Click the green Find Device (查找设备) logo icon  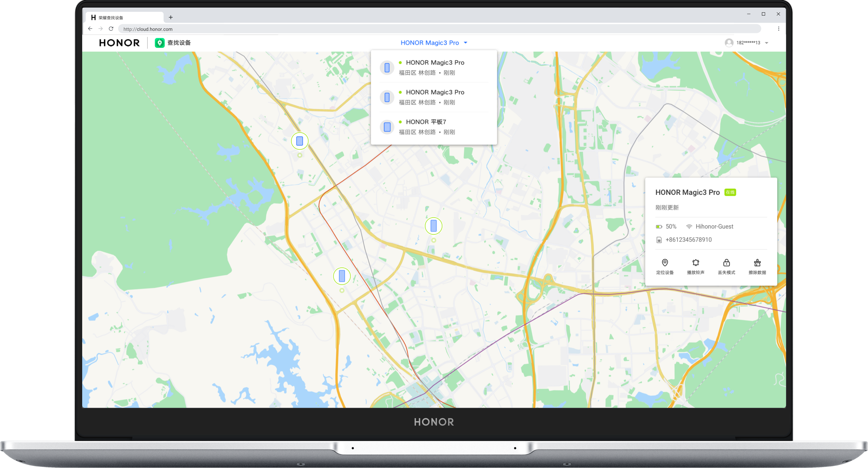click(x=159, y=43)
